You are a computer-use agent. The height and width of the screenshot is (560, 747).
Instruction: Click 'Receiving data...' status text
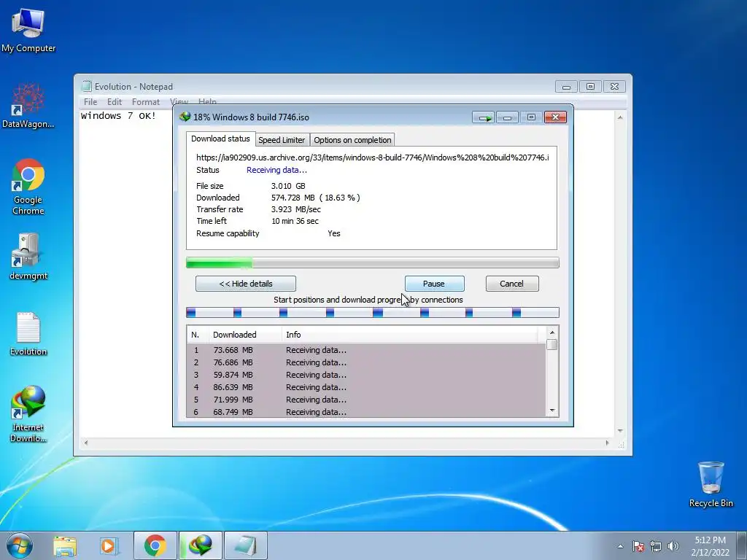tap(276, 170)
